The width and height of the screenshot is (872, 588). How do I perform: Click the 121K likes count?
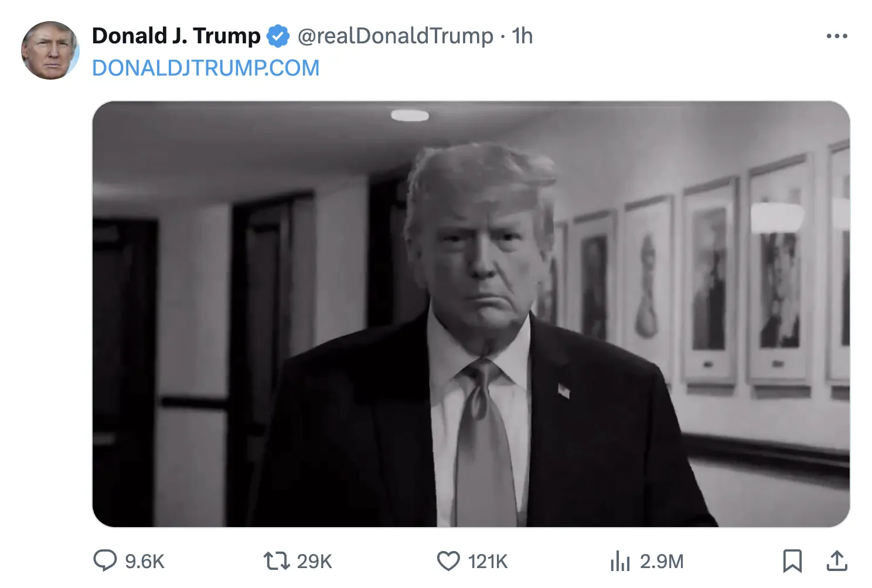(488, 561)
